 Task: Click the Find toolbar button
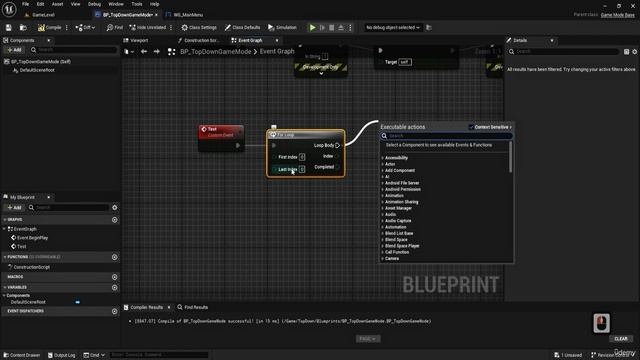coord(115,27)
